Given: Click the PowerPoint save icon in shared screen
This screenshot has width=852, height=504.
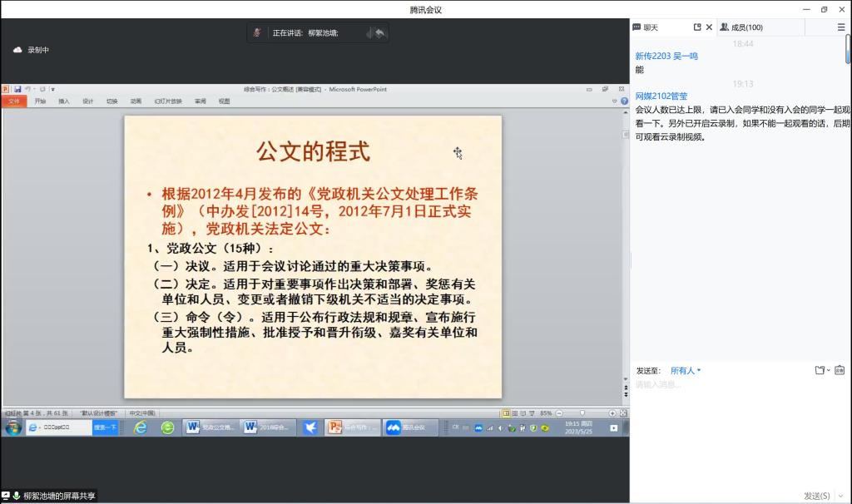Looking at the screenshot, I should coord(17,89).
